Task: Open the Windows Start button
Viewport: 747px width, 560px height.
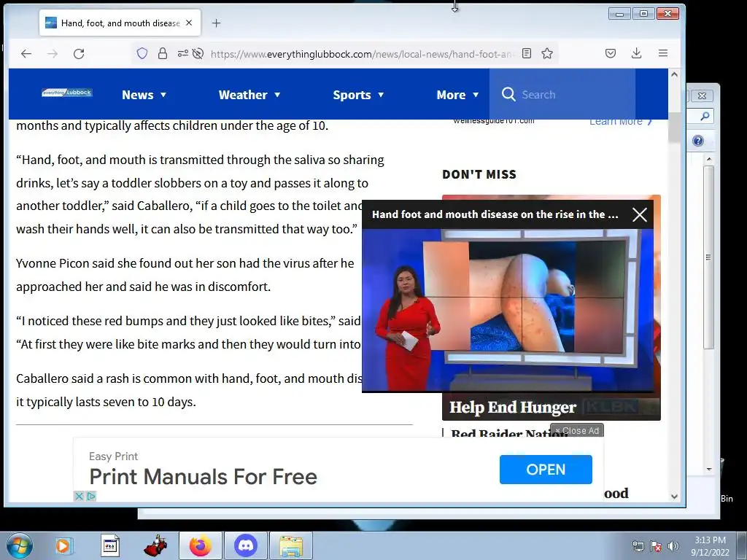Action: 19,545
